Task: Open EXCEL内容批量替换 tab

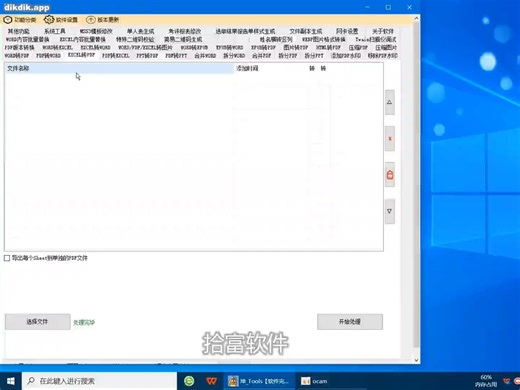Action: click(x=83, y=40)
